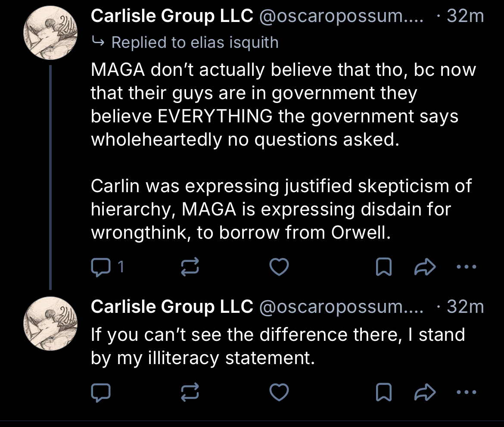Viewport: 504px width, 427px height.
Task: Click the @oscaropossum handle on first post
Action: [340, 16]
